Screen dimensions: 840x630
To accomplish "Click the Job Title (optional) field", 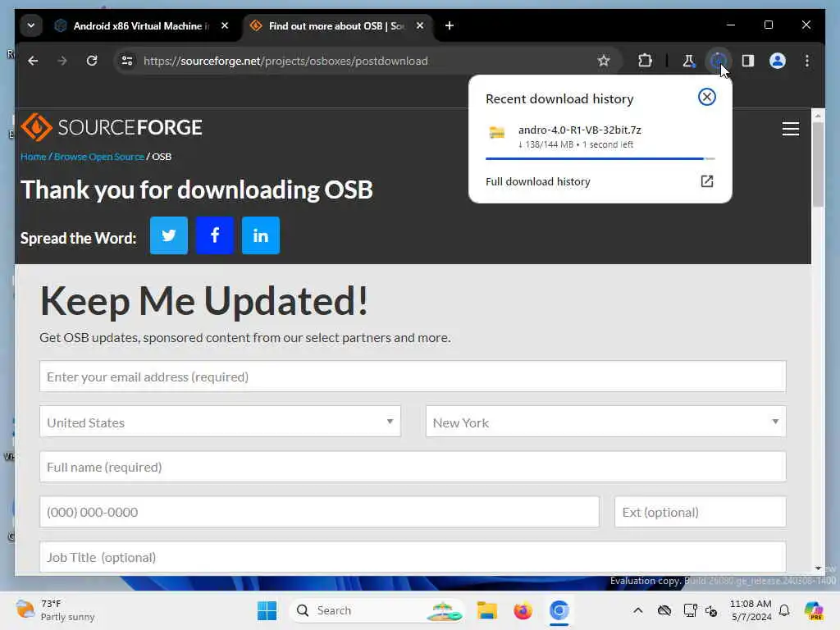I will pyautogui.click(x=413, y=557).
